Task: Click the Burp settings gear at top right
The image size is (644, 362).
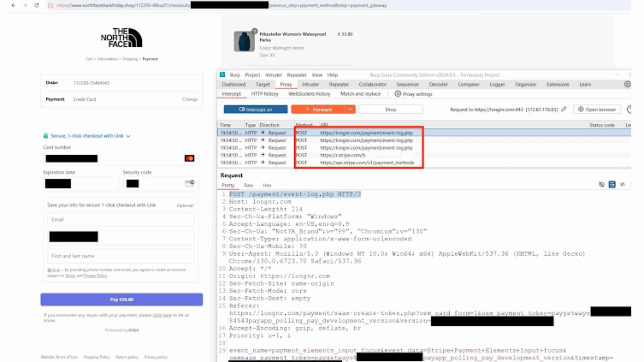Action: click(628, 84)
